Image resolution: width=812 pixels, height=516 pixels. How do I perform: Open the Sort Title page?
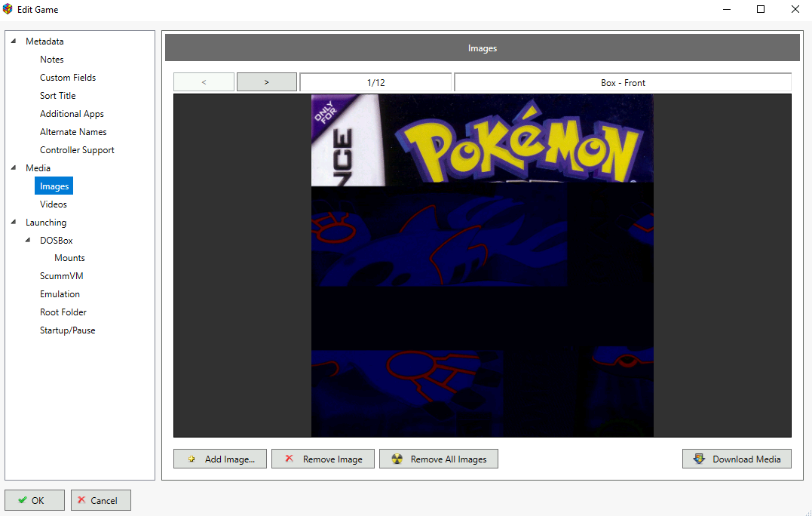tap(58, 96)
